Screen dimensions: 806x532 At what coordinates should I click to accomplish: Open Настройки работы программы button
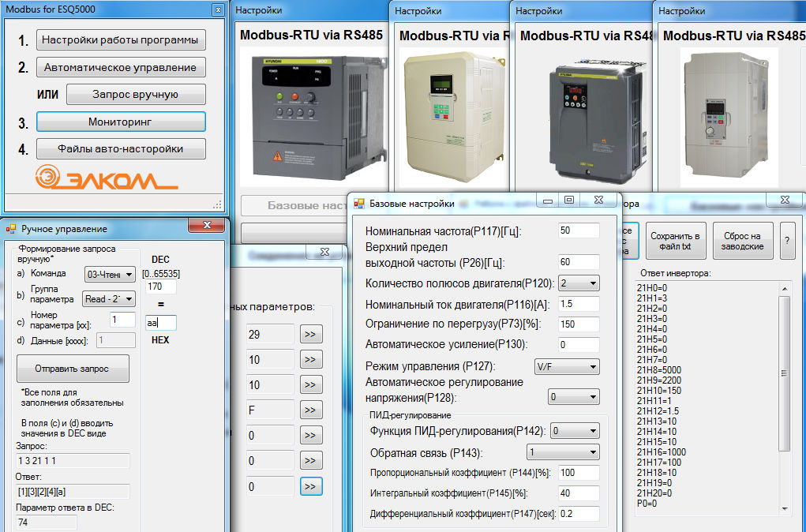pyautogui.click(x=121, y=39)
